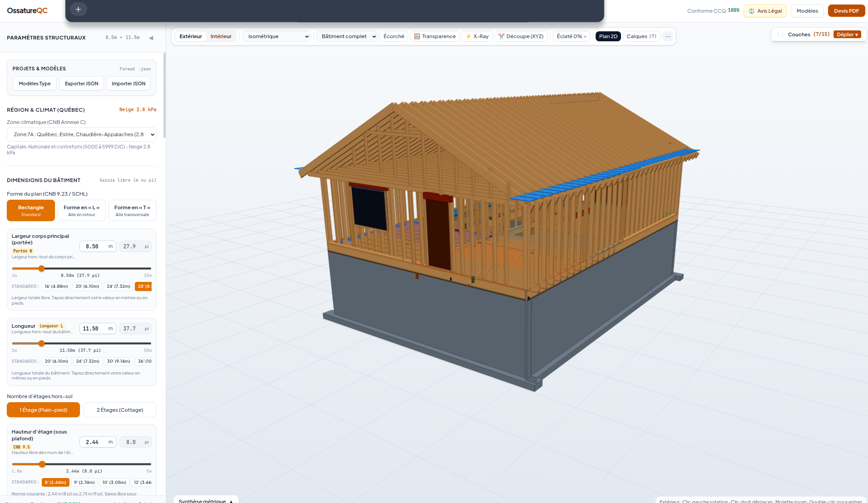
Task: Select width standard 16' (4.88m)
Action: (56, 286)
